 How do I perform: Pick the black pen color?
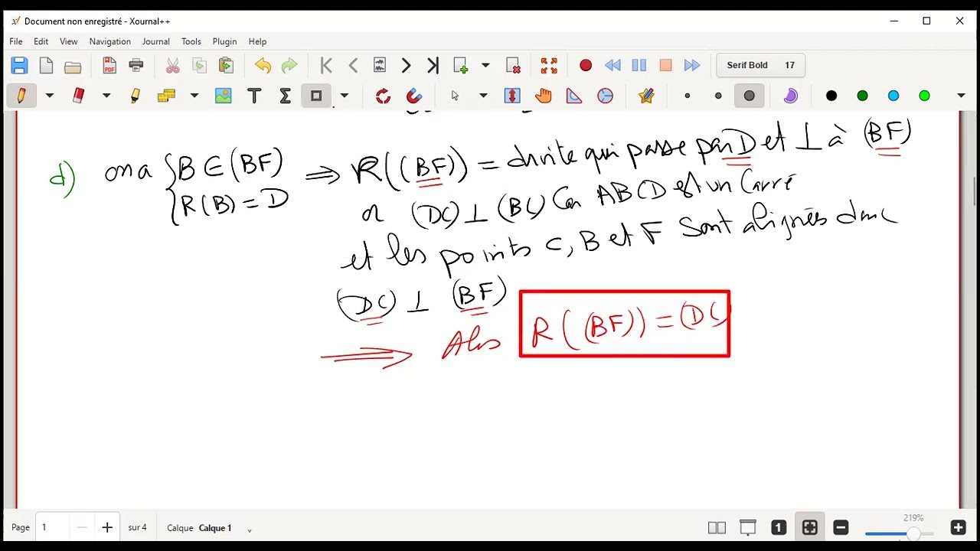(x=831, y=96)
